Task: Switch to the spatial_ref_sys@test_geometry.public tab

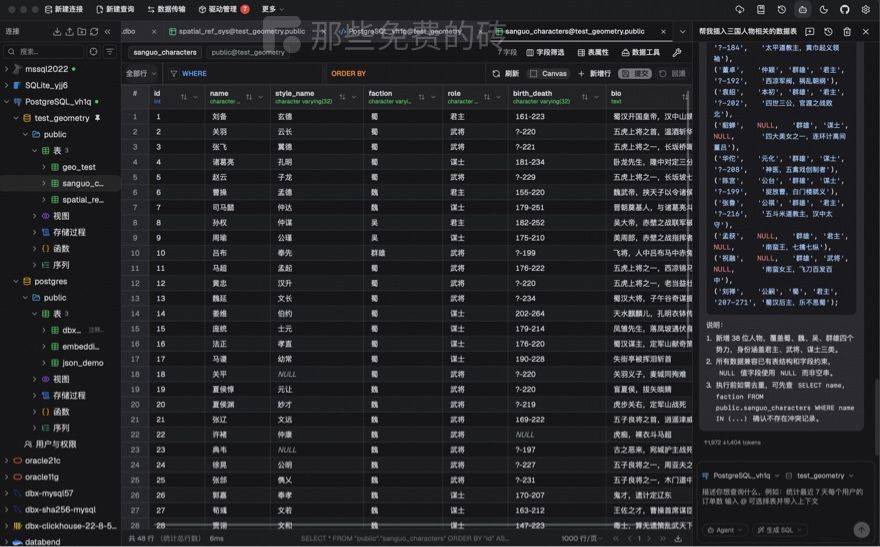Action: tap(242, 31)
